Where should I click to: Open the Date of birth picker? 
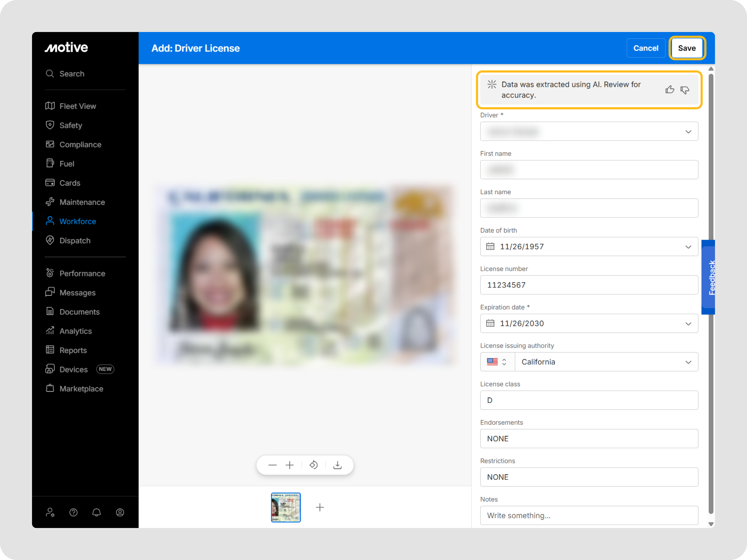point(589,246)
